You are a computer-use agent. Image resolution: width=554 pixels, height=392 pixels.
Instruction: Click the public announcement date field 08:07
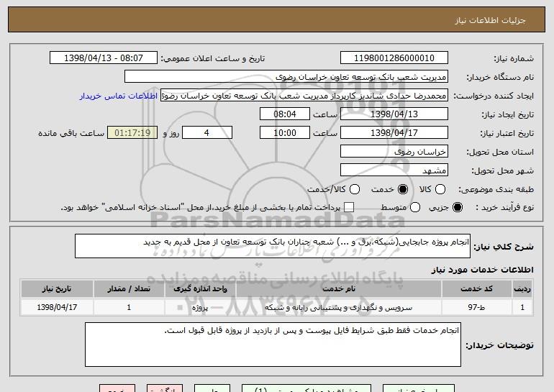(104, 58)
